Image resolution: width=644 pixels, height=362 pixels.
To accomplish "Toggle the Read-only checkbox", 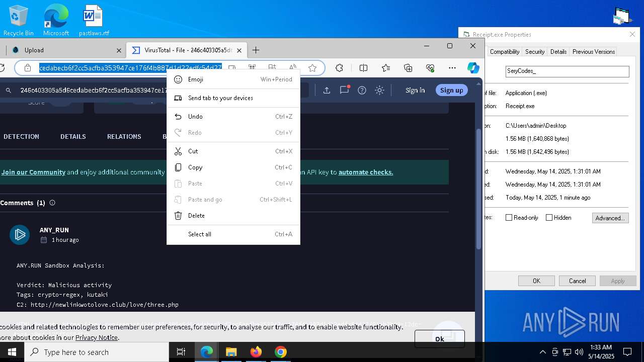I will point(509,218).
